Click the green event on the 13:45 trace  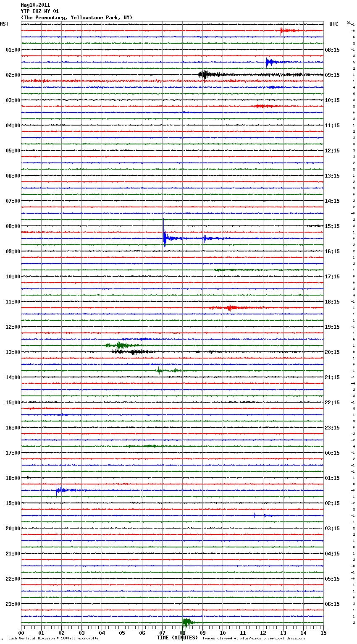(167, 371)
